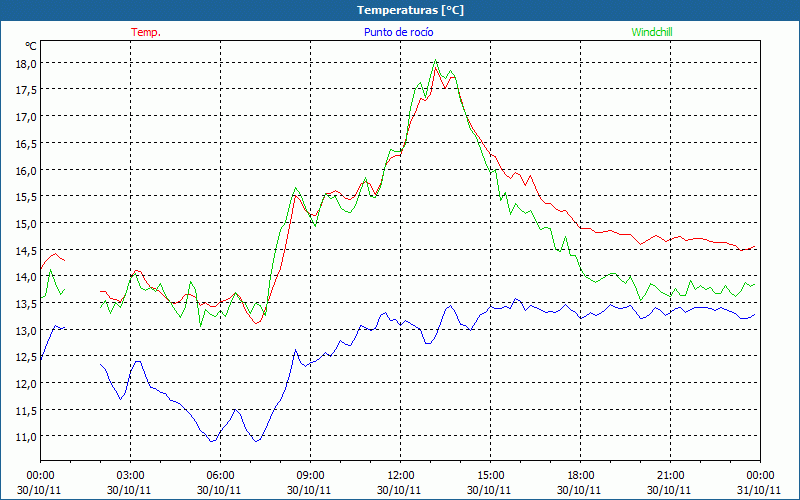Click the 18:00 time axis label

581,476
